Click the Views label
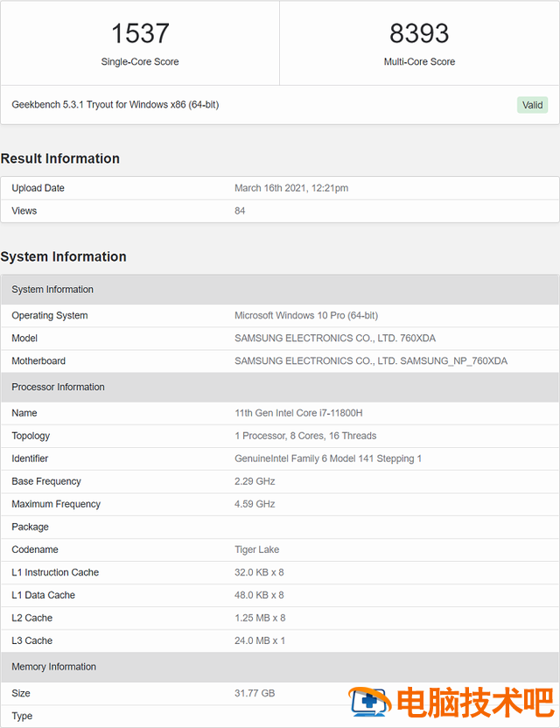Viewport: 560px width, 728px height. (x=24, y=211)
